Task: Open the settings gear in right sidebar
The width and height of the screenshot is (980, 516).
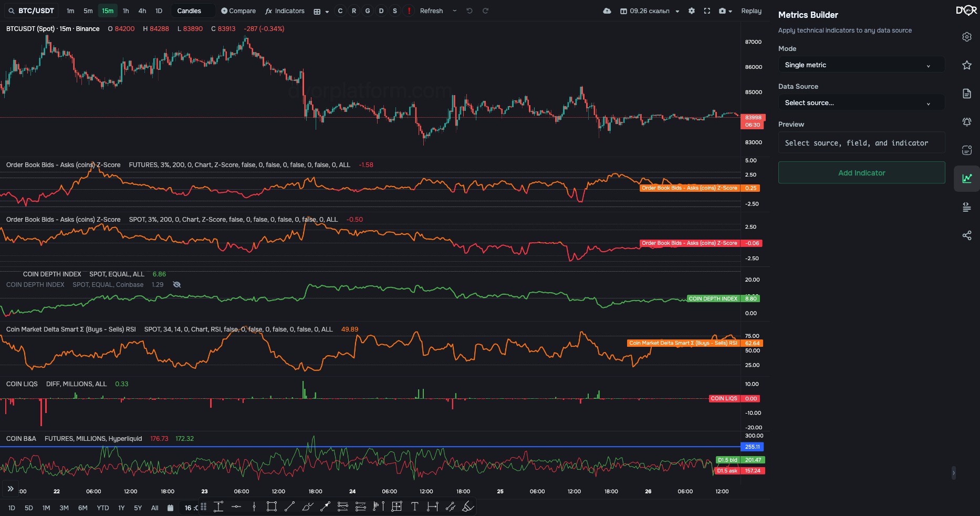Action: (x=967, y=37)
